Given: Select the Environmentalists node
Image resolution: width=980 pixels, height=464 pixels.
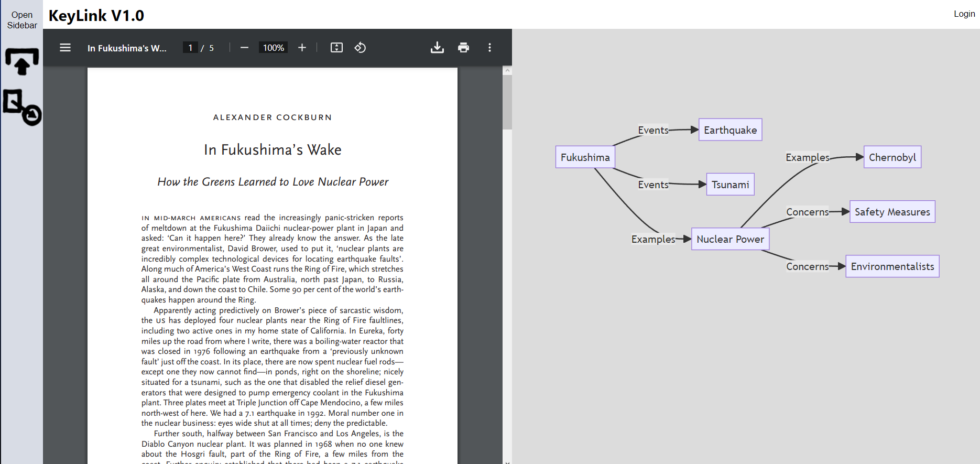Looking at the screenshot, I should [x=892, y=266].
